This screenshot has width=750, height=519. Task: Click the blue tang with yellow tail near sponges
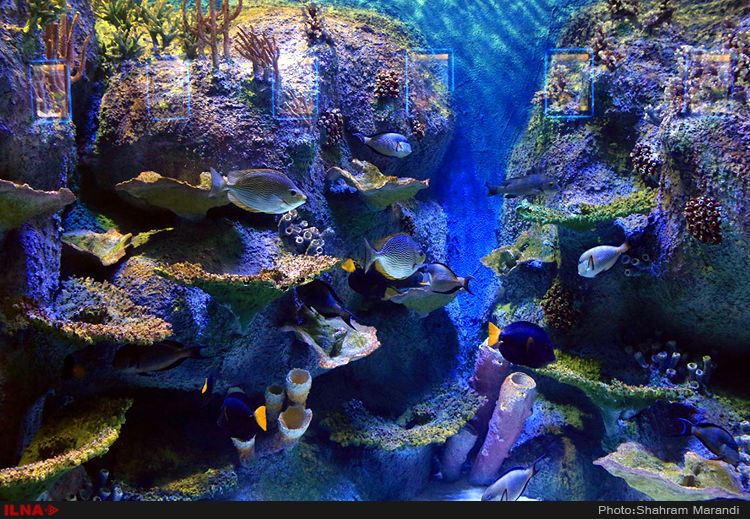pyautogui.click(x=241, y=412)
